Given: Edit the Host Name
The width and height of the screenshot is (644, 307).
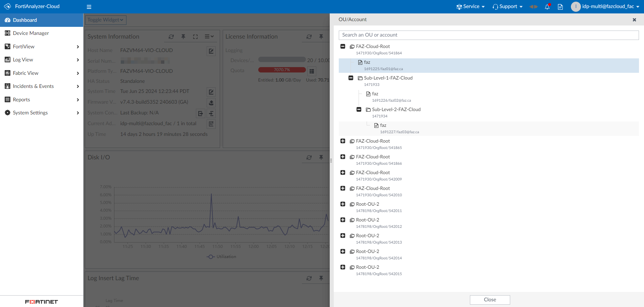Looking at the screenshot, I should click(211, 51).
